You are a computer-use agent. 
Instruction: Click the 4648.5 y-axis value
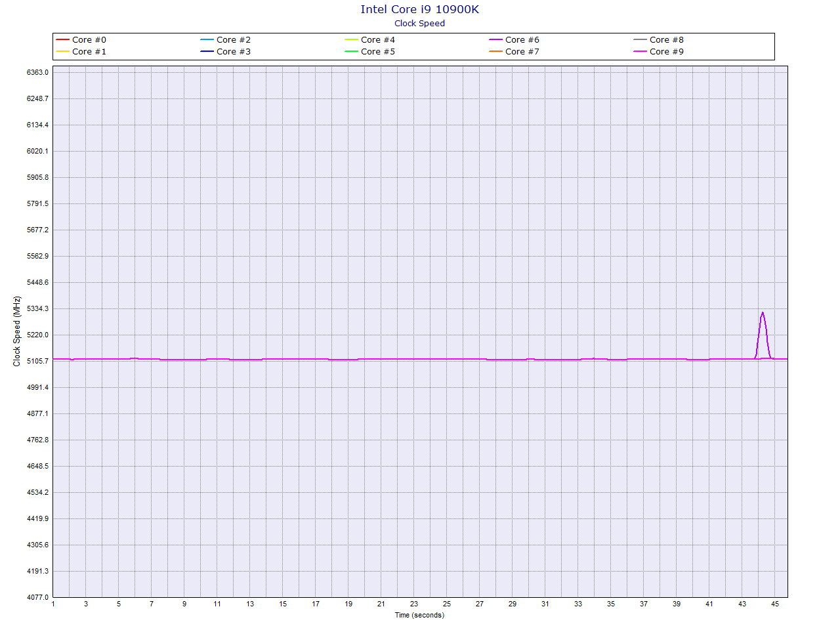[x=37, y=466]
